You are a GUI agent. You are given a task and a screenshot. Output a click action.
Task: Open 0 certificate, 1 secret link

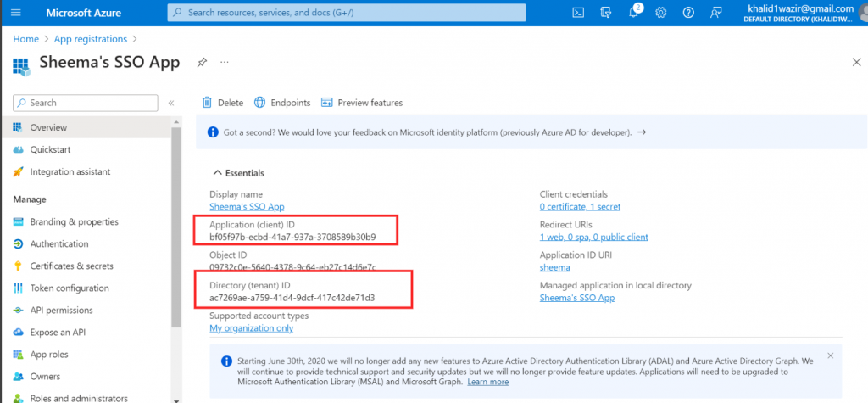tap(580, 207)
